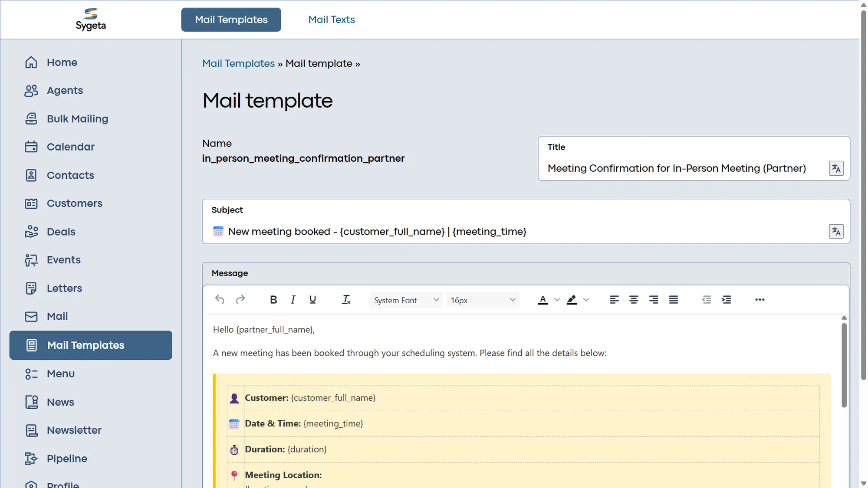This screenshot has width=868, height=488.
Task: Select Newsletter in the sidebar
Action: tap(74, 430)
